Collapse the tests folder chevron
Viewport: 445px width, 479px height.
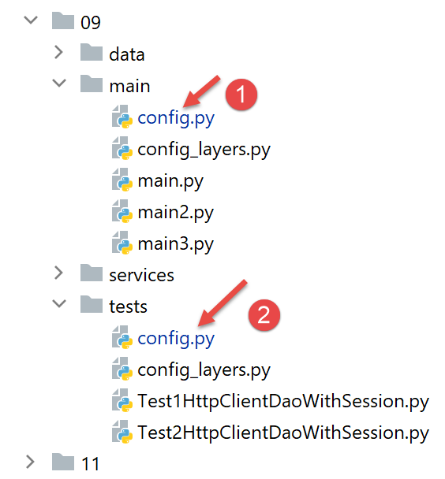pyautogui.click(x=59, y=304)
